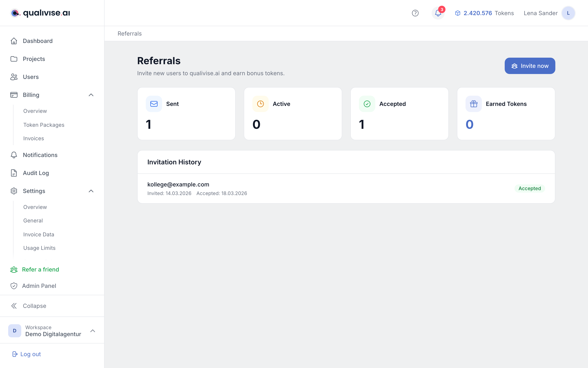The height and width of the screenshot is (368, 588).
Task: Open Billing Overview submenu item
Action: click(x=35, y=111)
